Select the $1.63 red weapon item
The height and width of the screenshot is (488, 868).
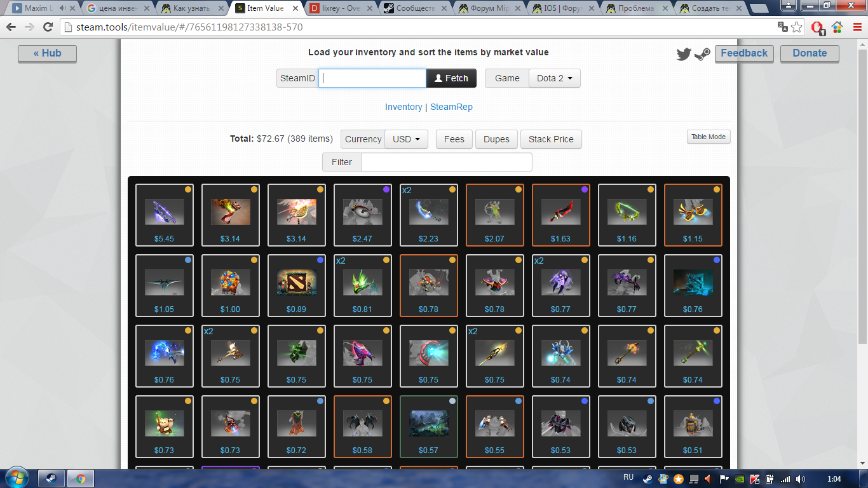tap(561, 215)
